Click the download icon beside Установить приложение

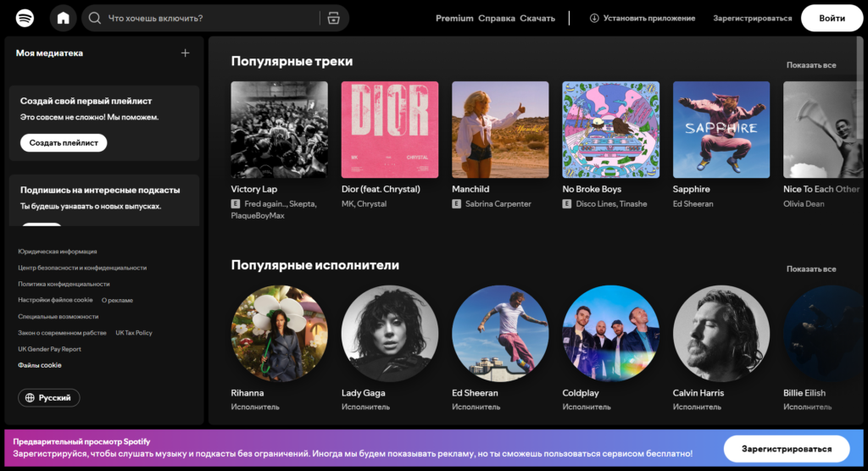point(594,19)
